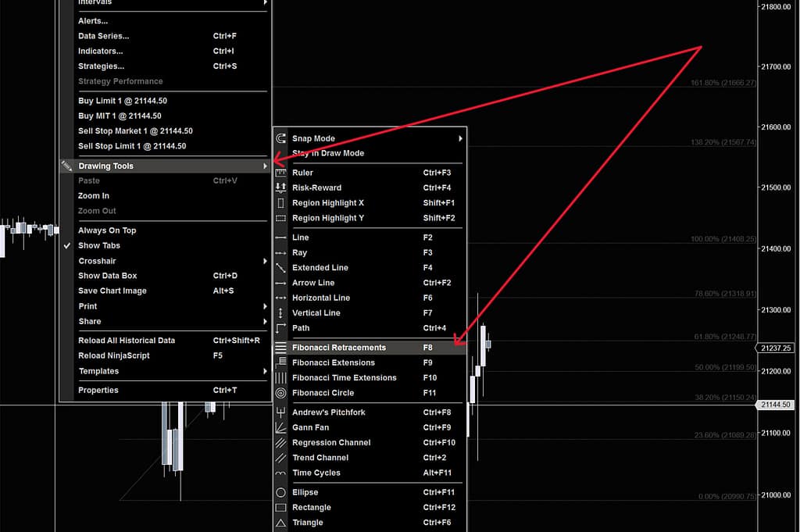
Task: Open the Indicators menu entry
Action: [x=101, y=52]
